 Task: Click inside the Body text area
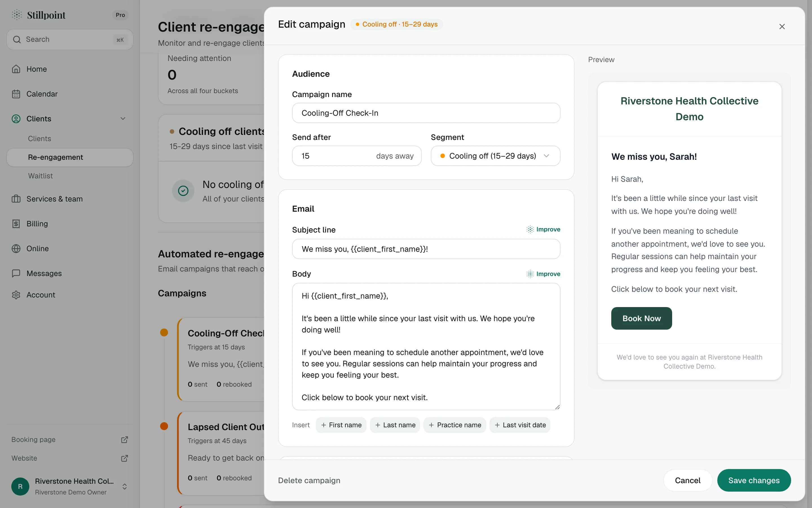pyautogui.click(x=426, y=346)
